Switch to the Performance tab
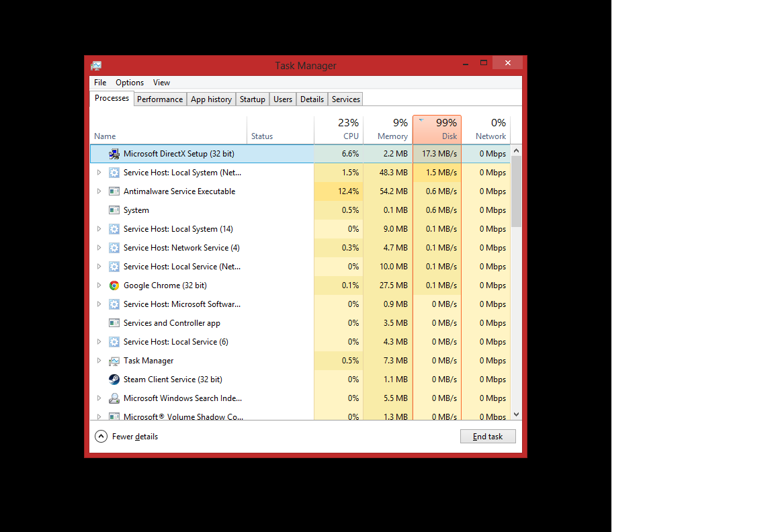 (x=160, y=99)
